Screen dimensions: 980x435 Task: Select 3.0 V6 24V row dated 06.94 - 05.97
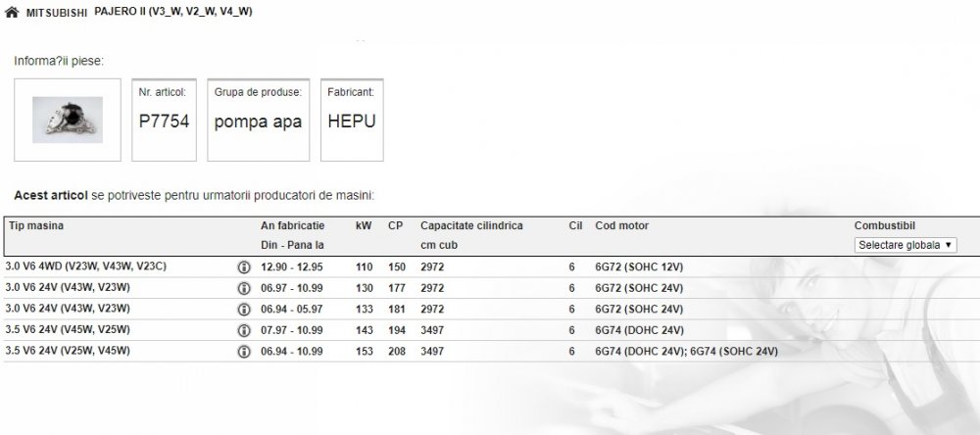(x=491, y=309)
